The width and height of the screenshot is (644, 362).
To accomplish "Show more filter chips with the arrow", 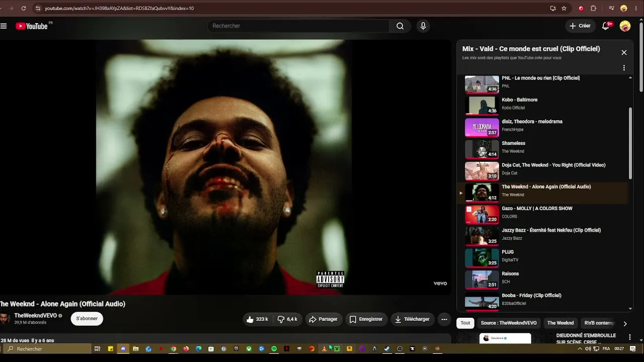I will pos(625,324).
